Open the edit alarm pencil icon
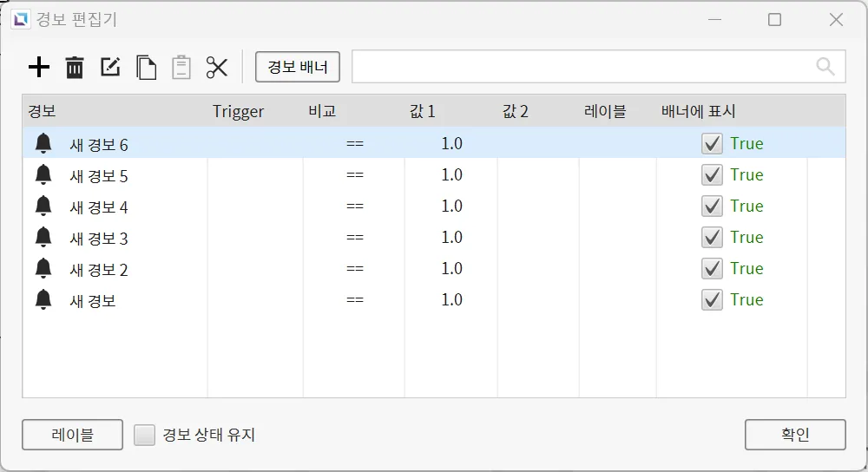Viewport: 868px width, 472px height. 110,67
